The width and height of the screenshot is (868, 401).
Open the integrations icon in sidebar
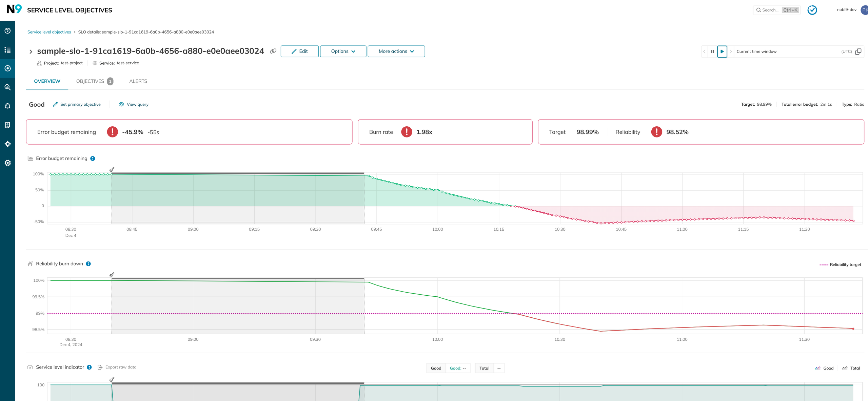[7, 144]
